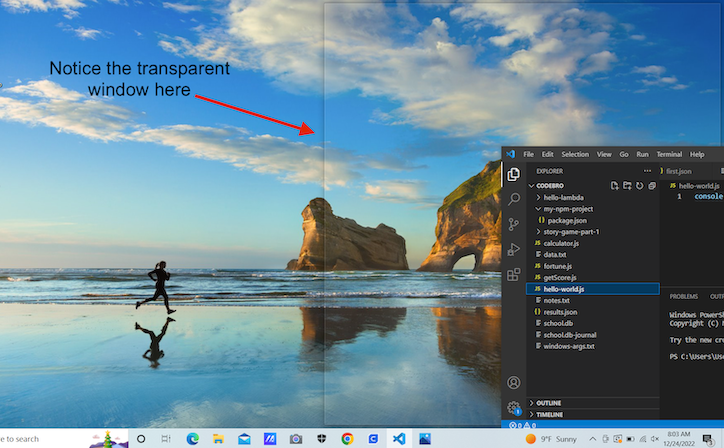Image resolution: width=724 pixels, height=448 pixels.
Task: Click the Cortana circle on taskbar
Action: coord(141,439)
